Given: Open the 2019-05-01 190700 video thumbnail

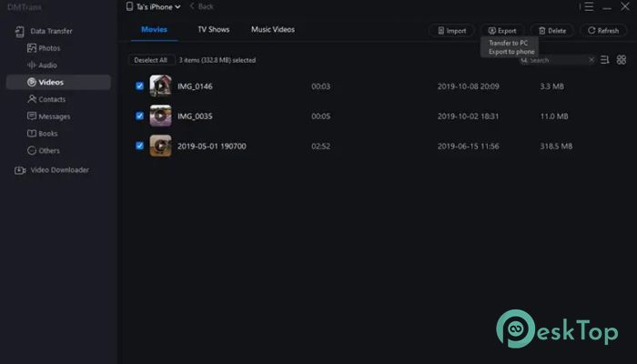Looking at the screenshot, I should 160,146.
